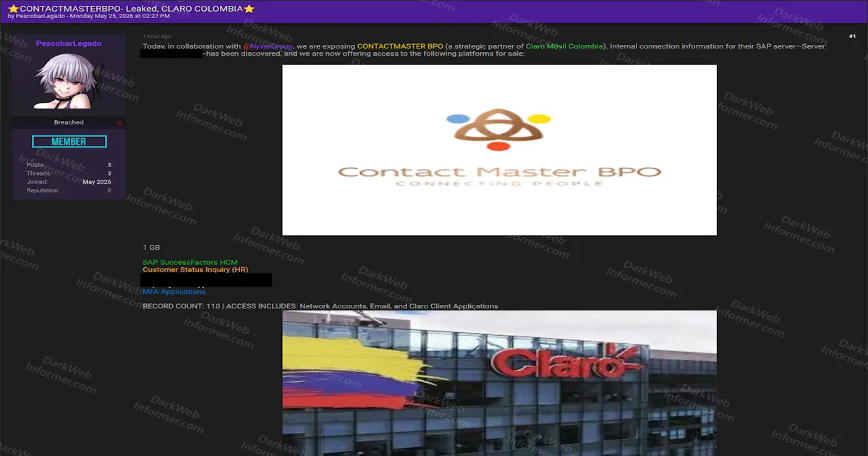This screenshot has height=456, width=868.
Task: Click the 'Posts:' stat row
Action: pyautogui.click(x=69, y=165)
